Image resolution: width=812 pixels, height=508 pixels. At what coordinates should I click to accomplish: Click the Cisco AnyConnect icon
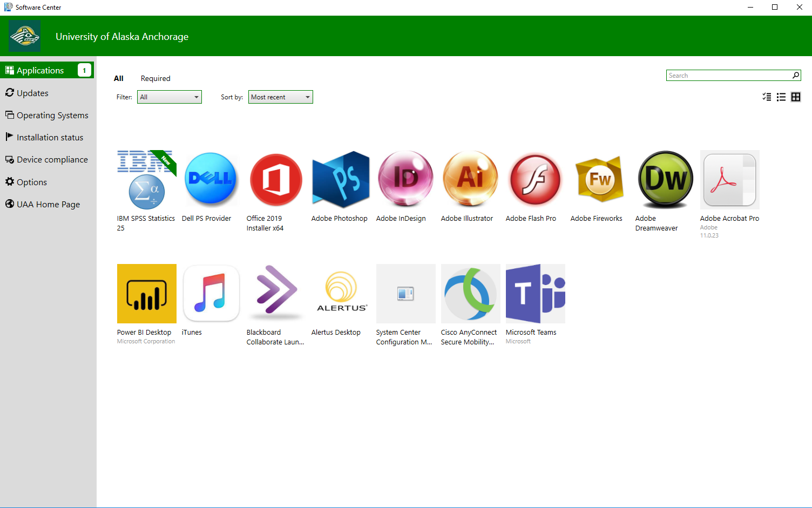click(470, 294)
